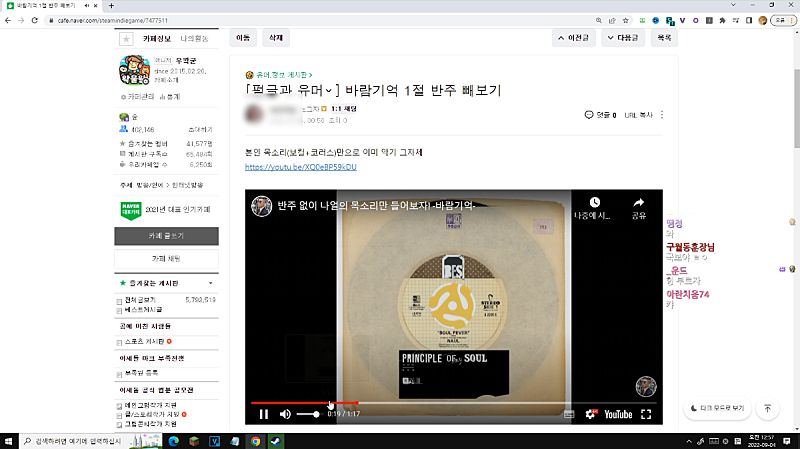Pause the YouTube video playback
The width and height of the screenshot is (800, 449).
tap(264, 414)
